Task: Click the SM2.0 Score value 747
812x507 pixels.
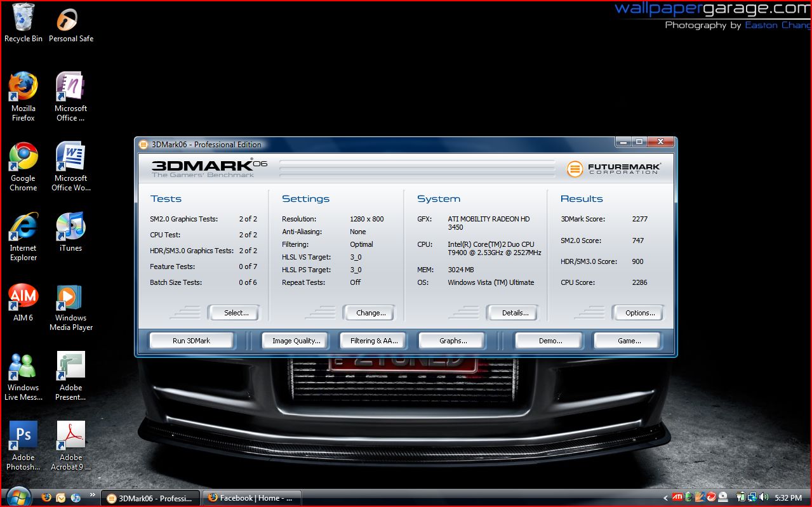Action: (638, 240)
